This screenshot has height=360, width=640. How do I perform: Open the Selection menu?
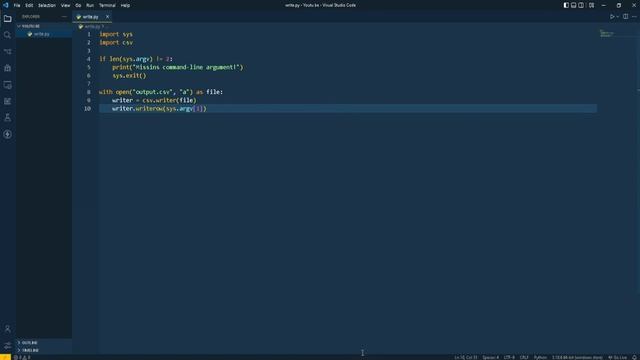coord(47,5)
